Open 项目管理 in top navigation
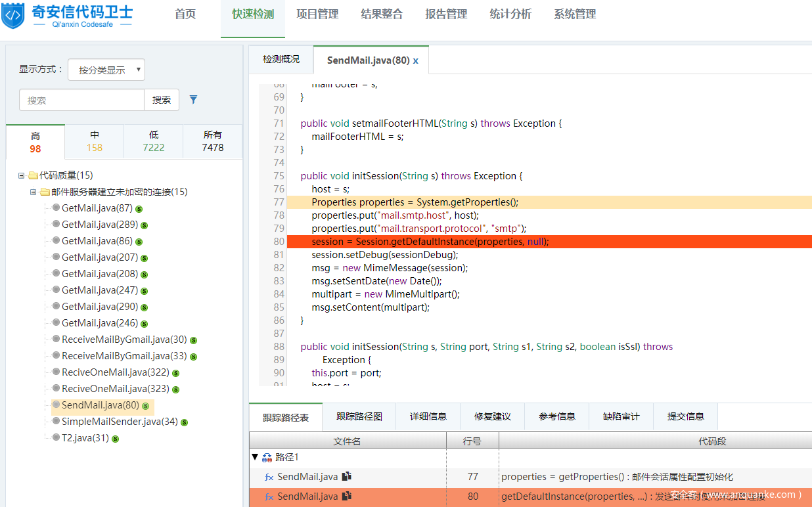 tap(317, 14)
